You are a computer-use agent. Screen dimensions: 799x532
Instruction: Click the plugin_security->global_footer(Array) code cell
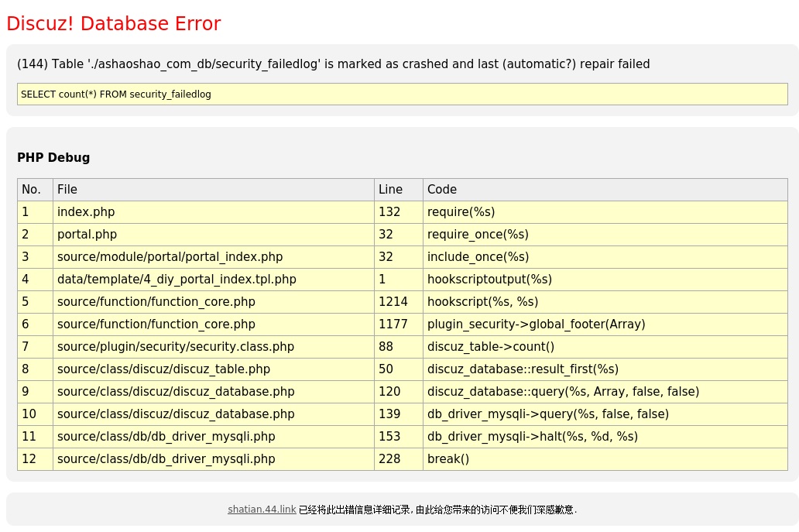pos(536,324)
